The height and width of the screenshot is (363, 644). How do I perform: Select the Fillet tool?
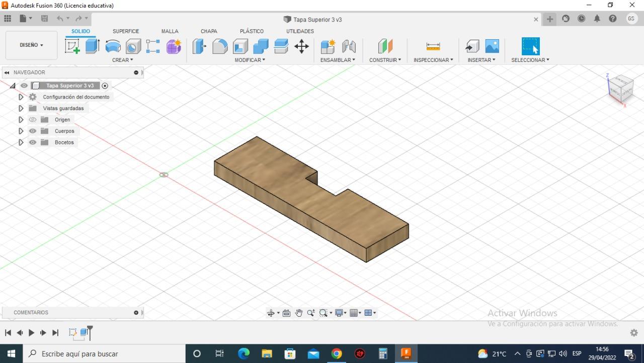click(x=220, y=46)
